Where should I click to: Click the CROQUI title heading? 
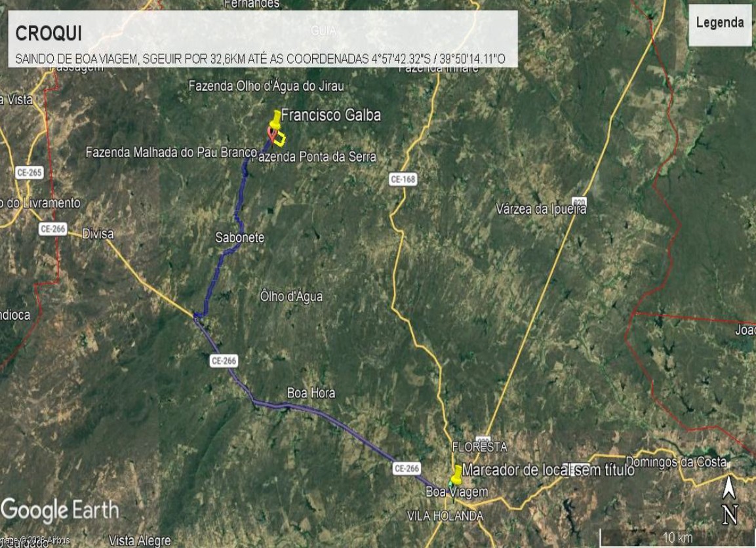click(x=49, y=33)
